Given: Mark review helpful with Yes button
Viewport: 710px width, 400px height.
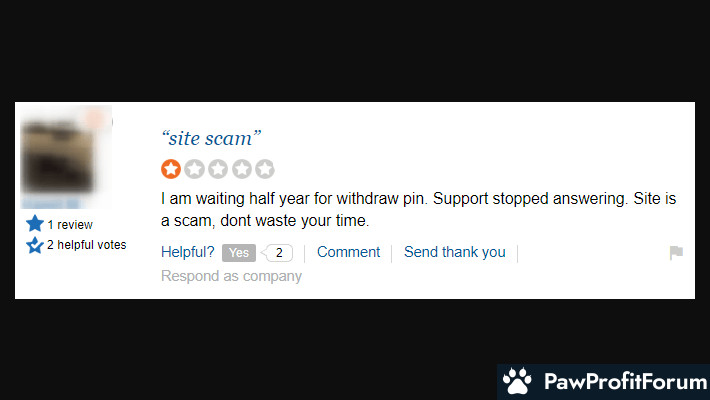Looking at the screenshot, I should coord(239,253).
